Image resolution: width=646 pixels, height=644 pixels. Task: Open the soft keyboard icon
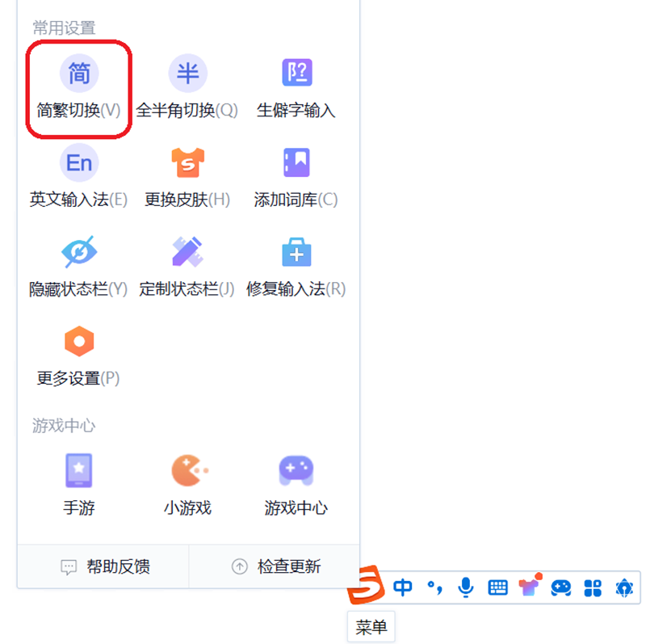point(497,588)
